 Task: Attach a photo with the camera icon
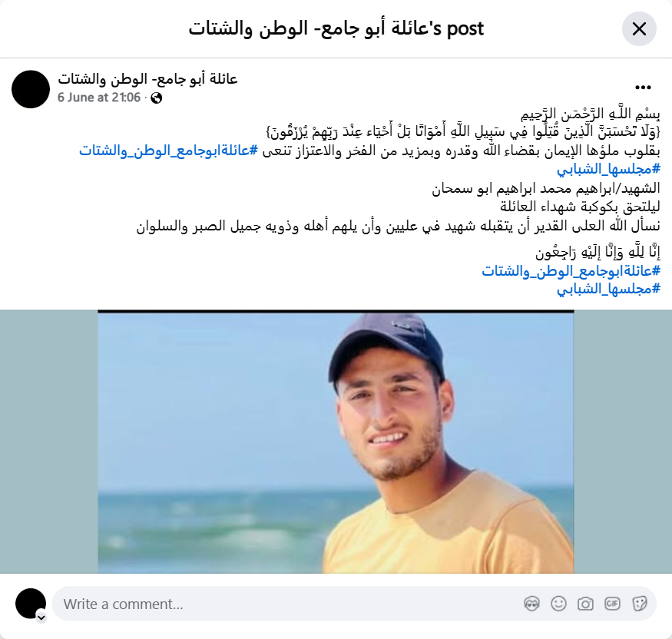(585, 604)
